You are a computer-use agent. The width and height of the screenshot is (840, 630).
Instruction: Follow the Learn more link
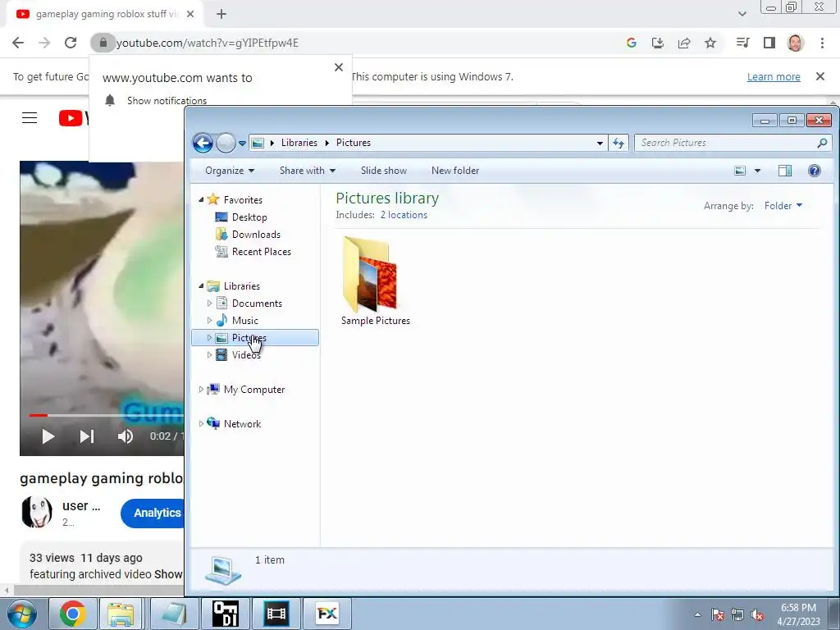click(x=774, y=77)
